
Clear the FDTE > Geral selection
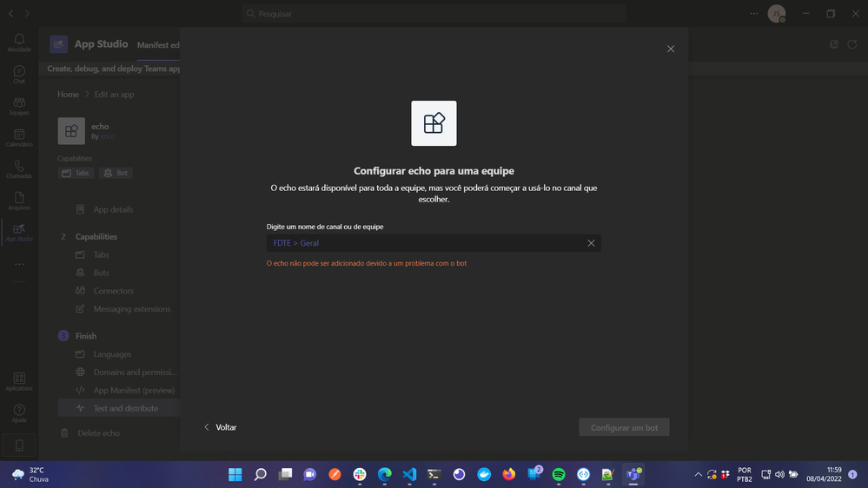591,243
